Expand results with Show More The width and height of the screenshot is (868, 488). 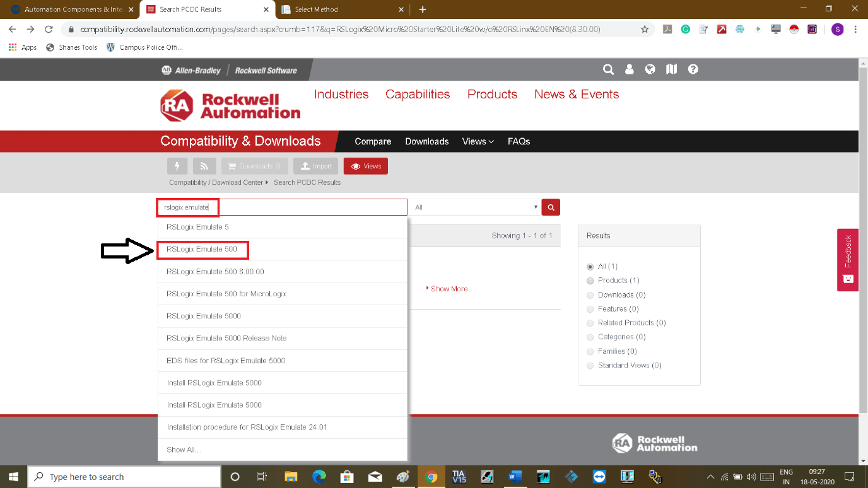pyautogui.click(x=447, y=289)
